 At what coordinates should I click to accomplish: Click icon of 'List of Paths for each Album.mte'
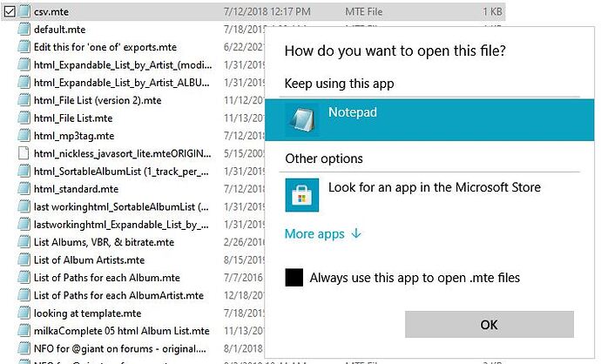24,278
